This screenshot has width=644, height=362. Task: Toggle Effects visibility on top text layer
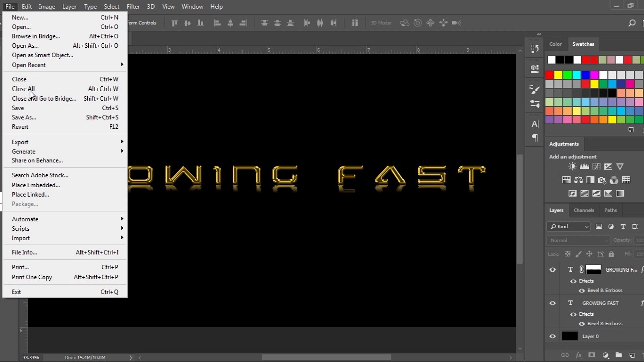pyautogui.click(x=573, y=281)
